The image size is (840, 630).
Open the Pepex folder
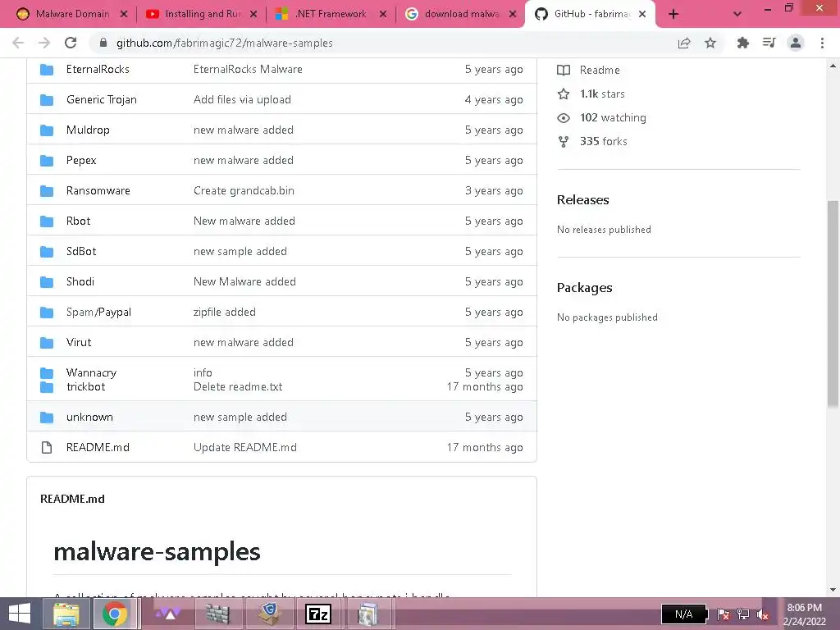[x=81, y=160]
